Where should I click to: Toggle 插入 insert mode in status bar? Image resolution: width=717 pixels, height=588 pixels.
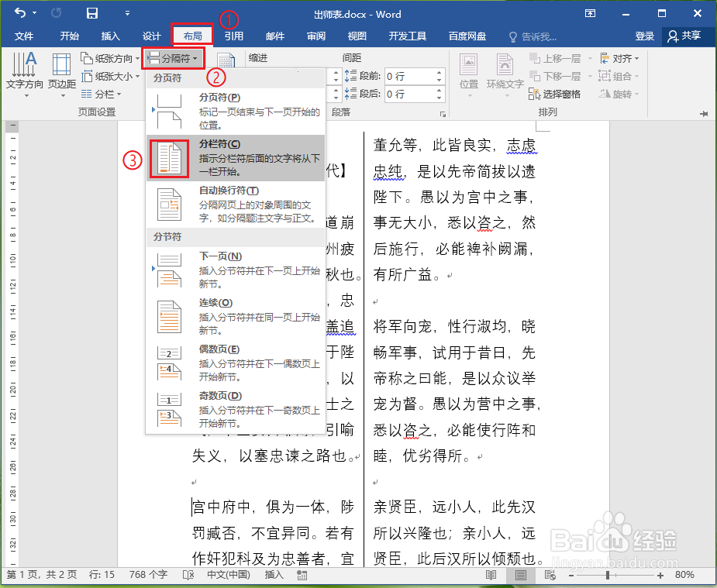click(x=273, y=576)
